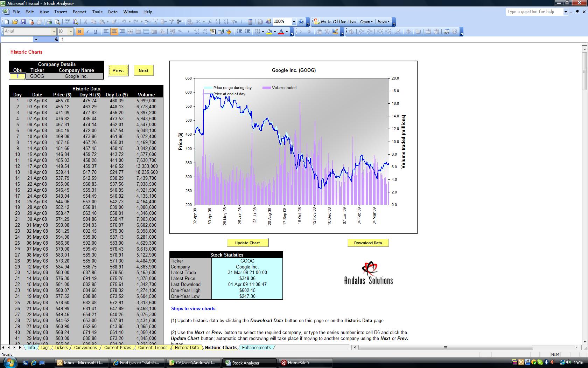Switch to the Current Trends sheet tab
This screenshot has height=368, width=588.
[153, 348]
